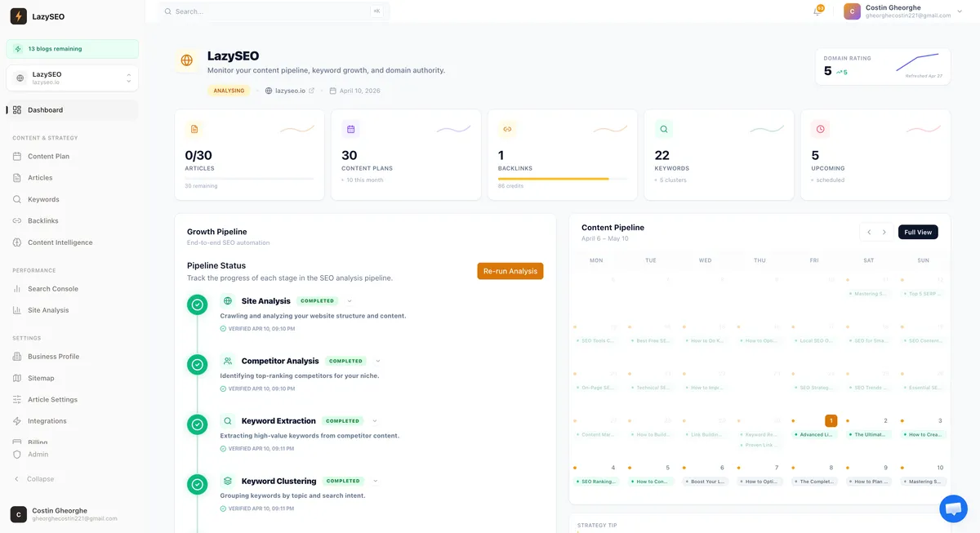Image resolution: width=980 pixels, height=533 pixels.
Task: Select the highlighted calendar day 1
Action: 831,421
